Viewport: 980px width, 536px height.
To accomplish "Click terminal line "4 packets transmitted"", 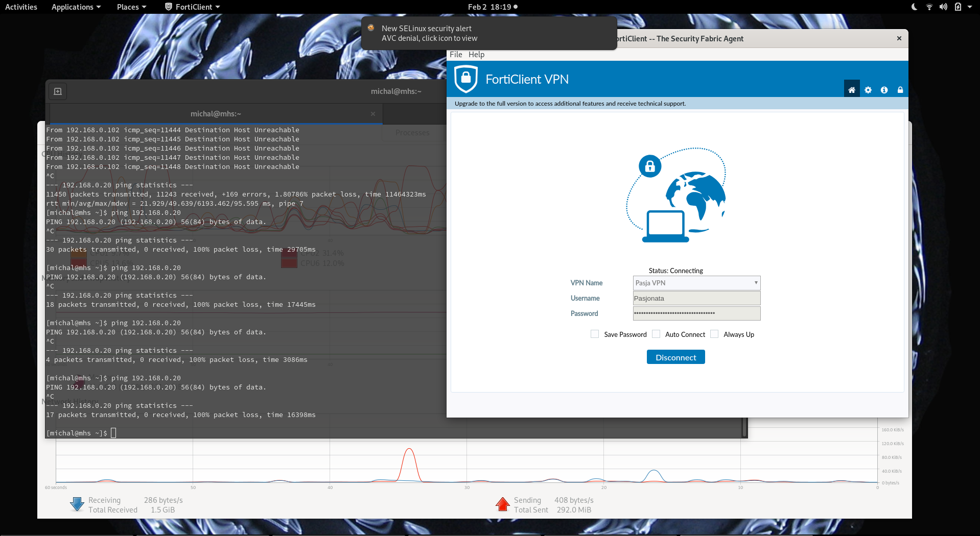I will (177, 359).
